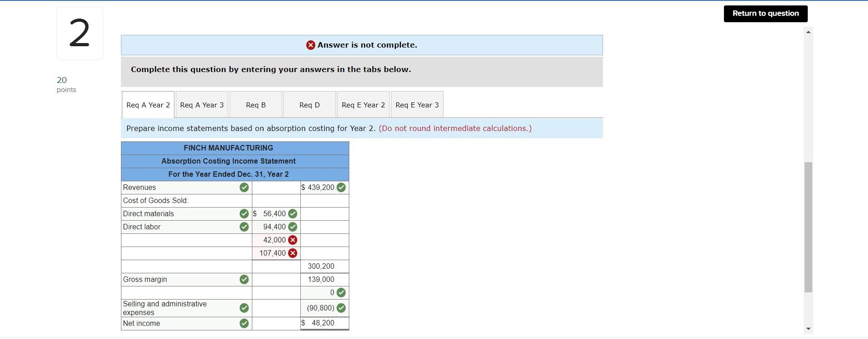Click green checkmark next to Revenues label
Screen dimensions: 868x339
(x=244, y=188)
